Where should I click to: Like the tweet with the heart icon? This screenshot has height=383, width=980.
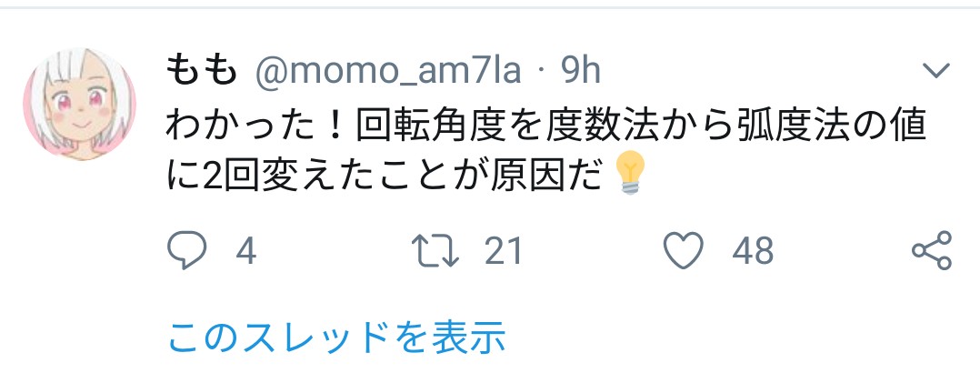click(x=683, y=250)
